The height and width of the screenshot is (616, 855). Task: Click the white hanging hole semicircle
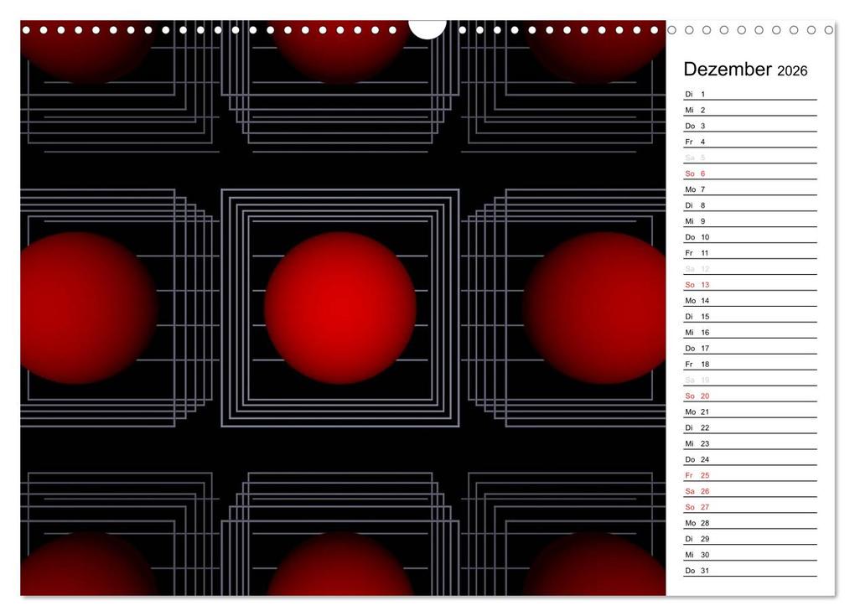[x=427, y=29]
